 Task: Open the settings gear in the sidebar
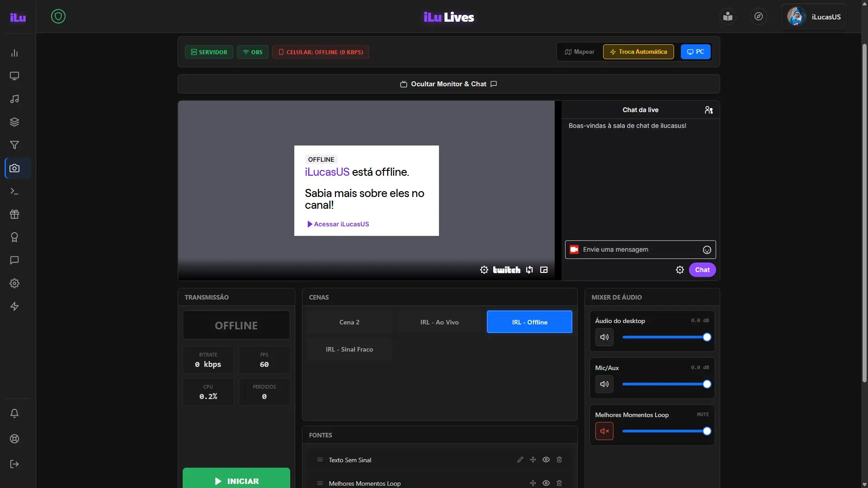point(14,283)
